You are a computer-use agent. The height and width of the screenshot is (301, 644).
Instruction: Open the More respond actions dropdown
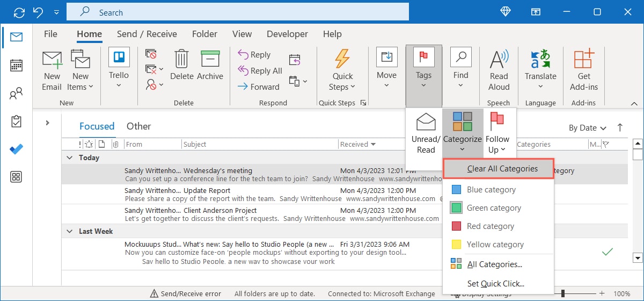tap(298, 81)
